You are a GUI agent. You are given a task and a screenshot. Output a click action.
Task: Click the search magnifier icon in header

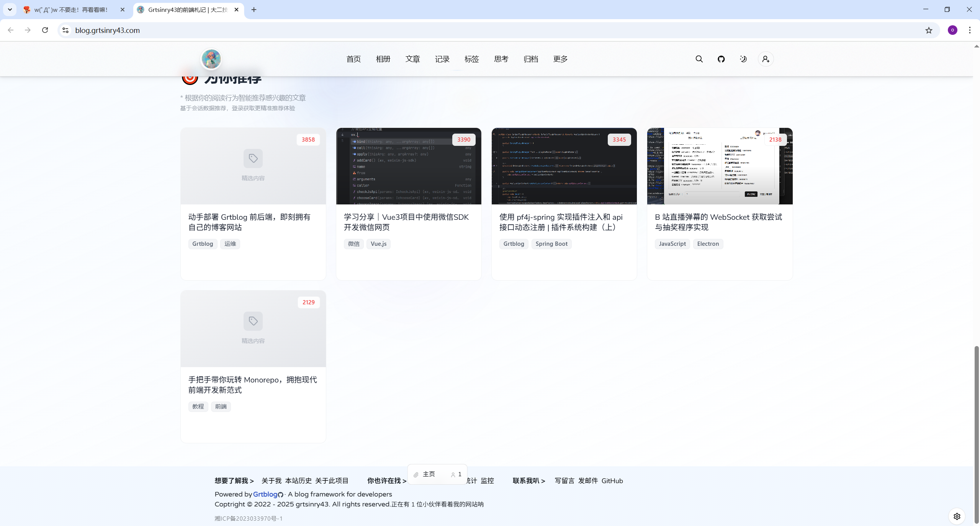pyautogui.click(x=699, y=59)
